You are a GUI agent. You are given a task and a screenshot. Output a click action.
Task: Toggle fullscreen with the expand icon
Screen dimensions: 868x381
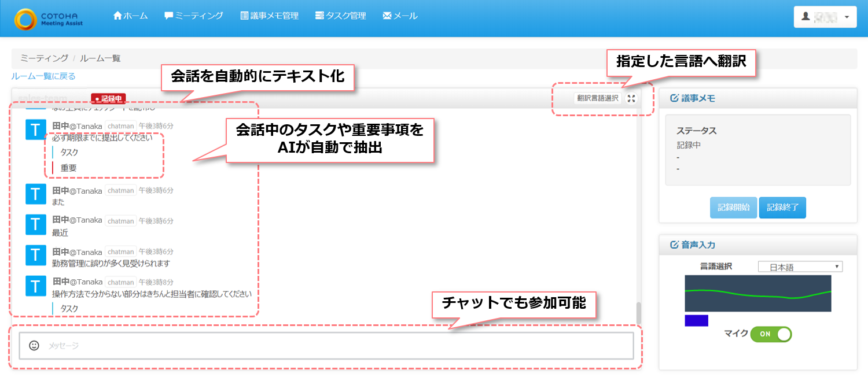pyautogui.click(x=631, y=98)
